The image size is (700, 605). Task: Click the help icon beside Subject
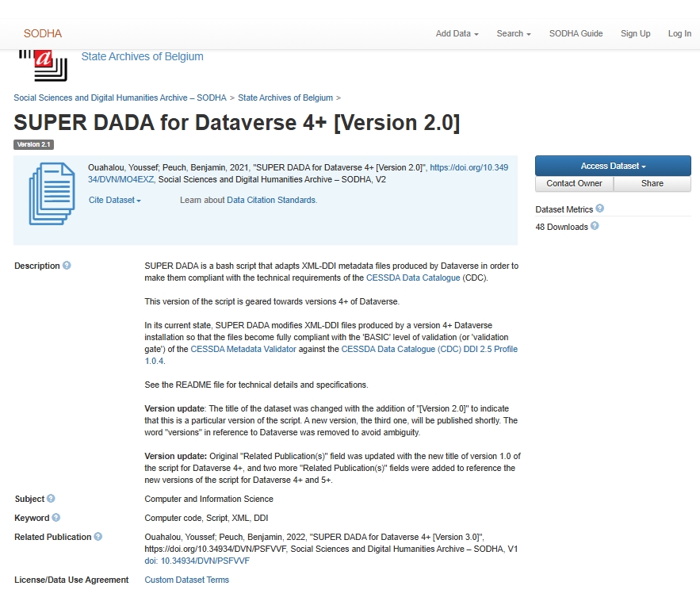click(51, 499)
